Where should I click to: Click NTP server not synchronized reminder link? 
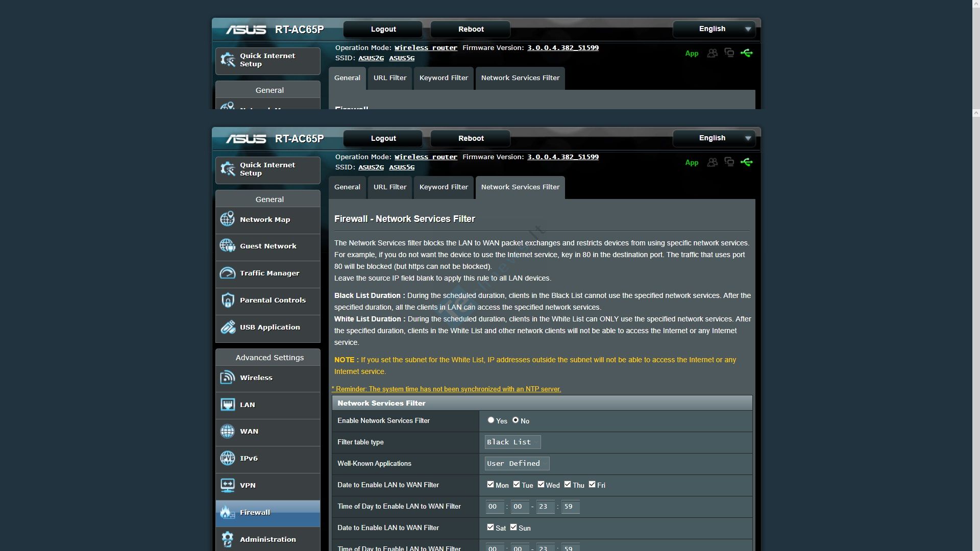click(x=446, y=389)
